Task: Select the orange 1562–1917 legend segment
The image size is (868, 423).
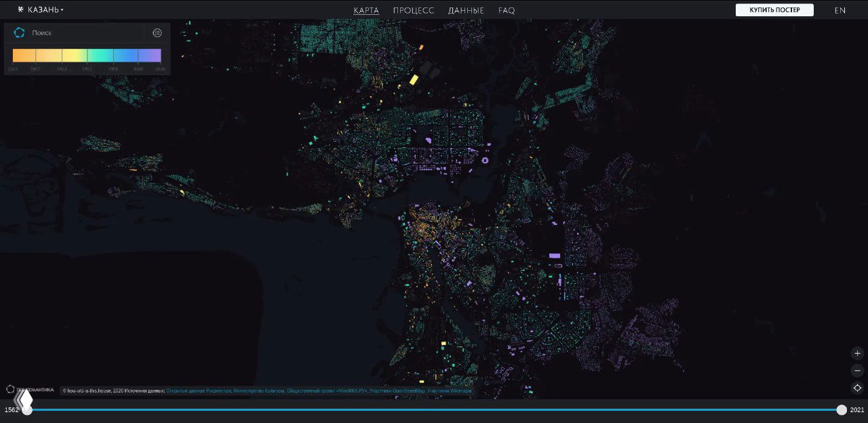Action: coord(24,56)
